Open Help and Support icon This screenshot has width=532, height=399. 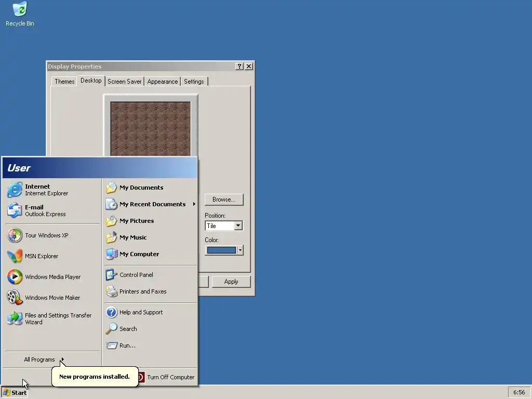(111, 312)
